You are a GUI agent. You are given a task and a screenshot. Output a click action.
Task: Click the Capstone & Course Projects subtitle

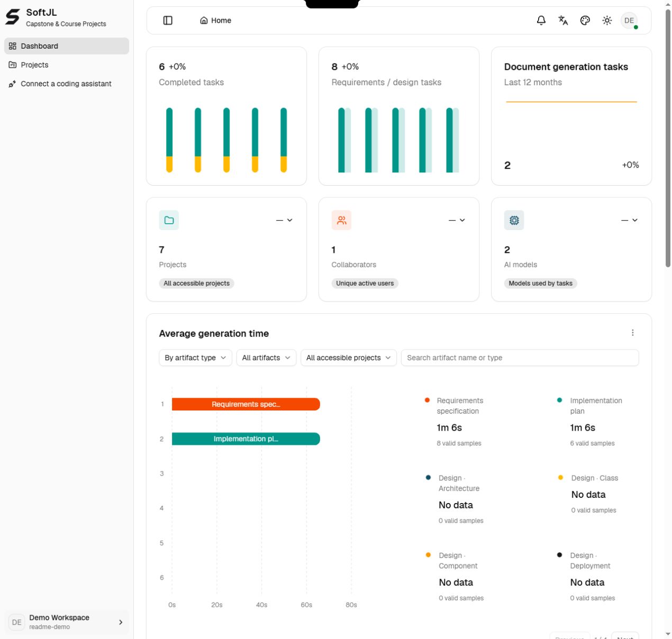tap(66, 24)
